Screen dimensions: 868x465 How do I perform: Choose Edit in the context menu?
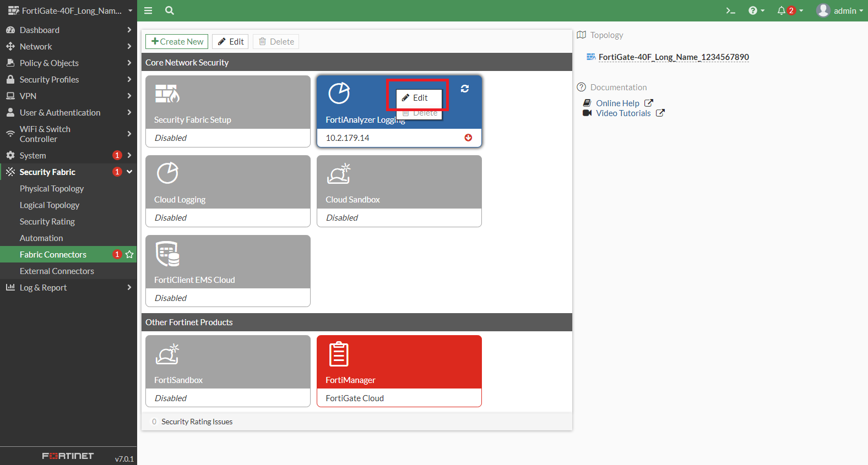(x=419, y=97)
